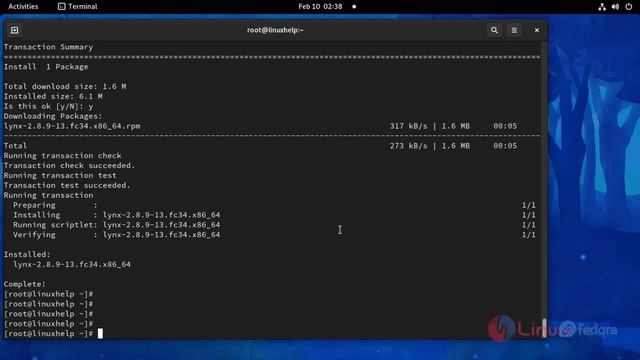Image resolution: width=640 pixels, height=360 pixels.
Task: Click the volume speaker icon
Action: tap(615, 7)
